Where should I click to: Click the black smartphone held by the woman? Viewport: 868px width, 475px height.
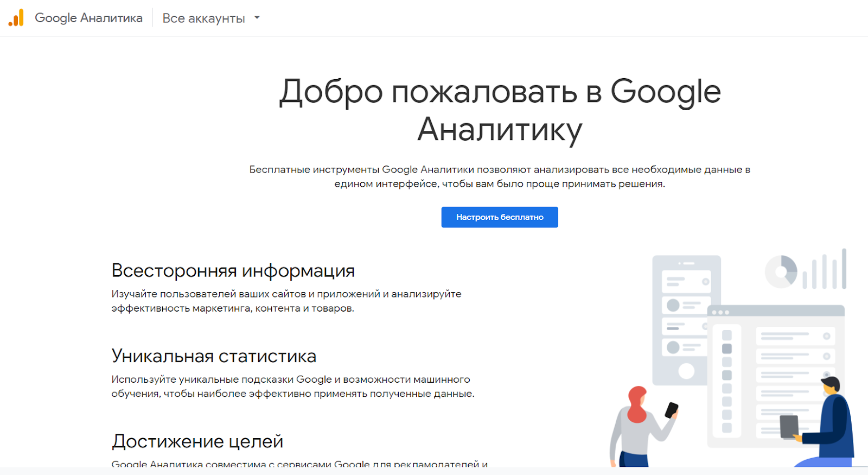pyautogui.click(x=672, y=410)
